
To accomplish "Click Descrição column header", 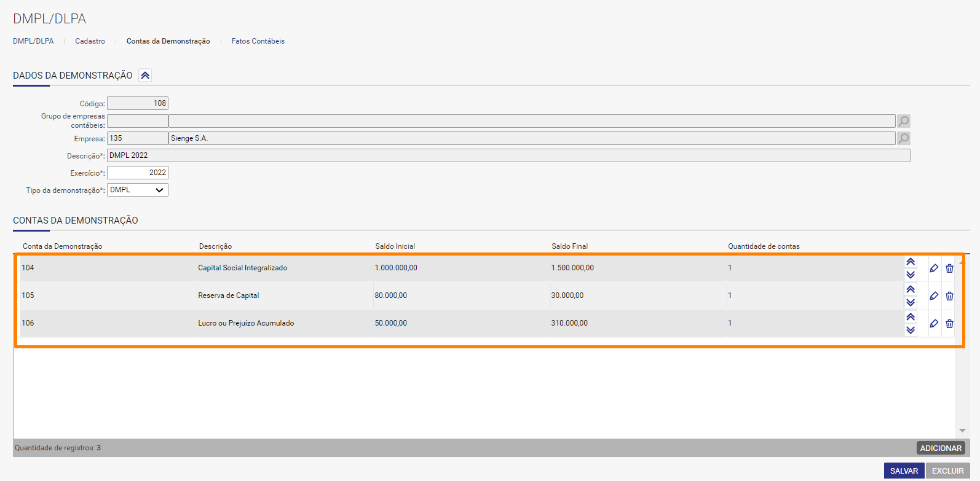I will click(x=215, y=246).
